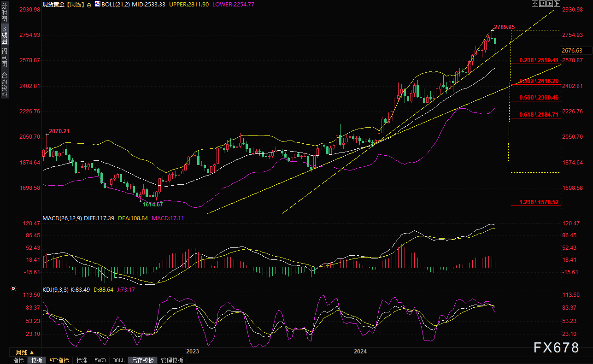Click the 另存模板 button
Screen dimensions: 593x364
click(x=142, y=360)
